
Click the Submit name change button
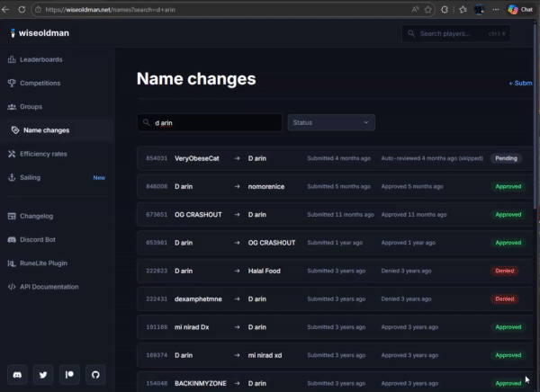point(521,83)
